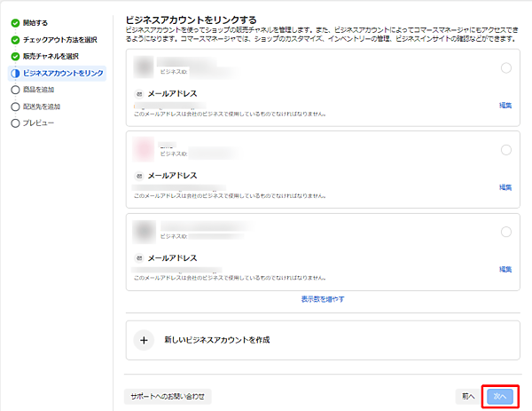Click the checkmark icon for 販売チャネルを選択
This screenshot has width=532, height=411.
[x=15, y=56]
